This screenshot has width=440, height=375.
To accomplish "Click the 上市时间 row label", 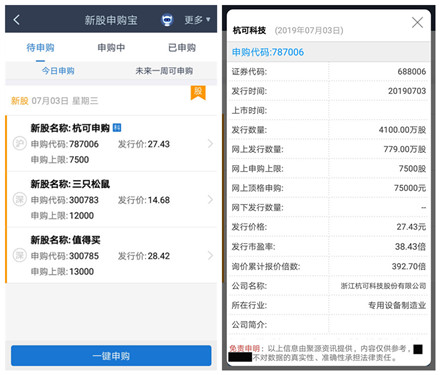I will click(249, 110).
